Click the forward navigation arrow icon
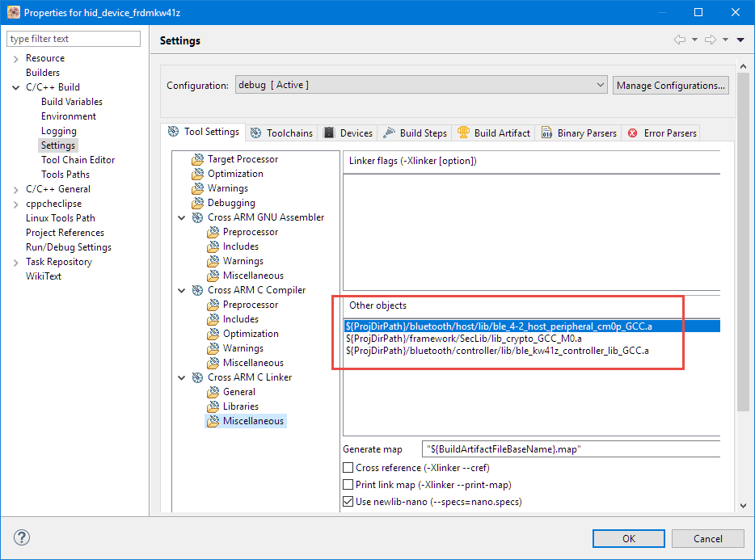 710,40
